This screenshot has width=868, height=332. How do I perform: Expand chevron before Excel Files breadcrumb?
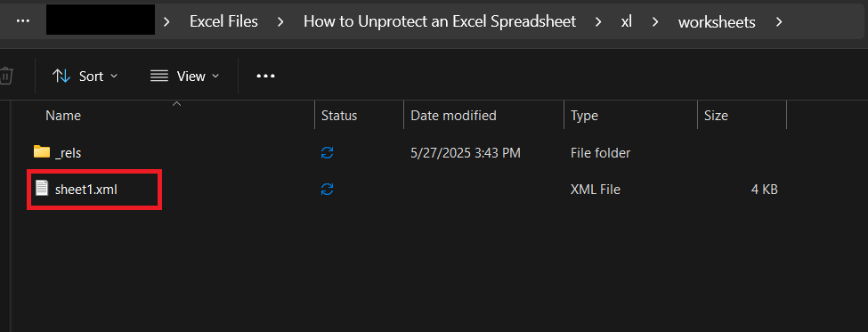(166, 21)
